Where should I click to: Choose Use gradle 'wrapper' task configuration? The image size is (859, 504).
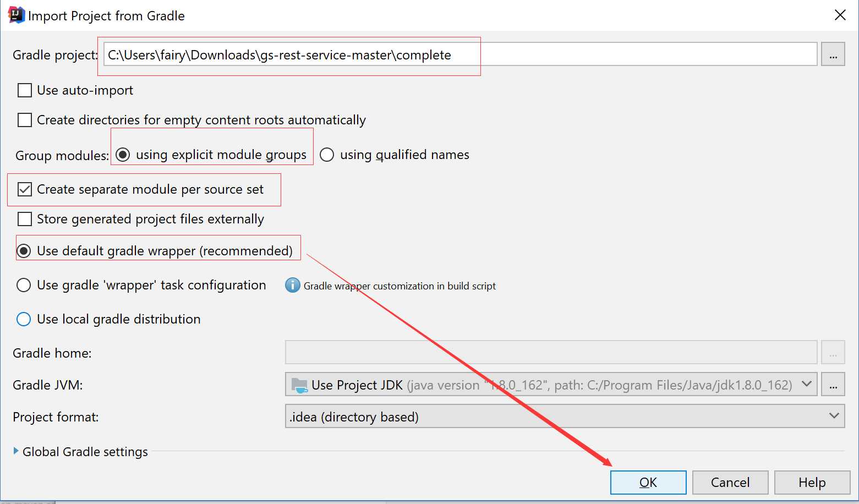tap(24, 285)
